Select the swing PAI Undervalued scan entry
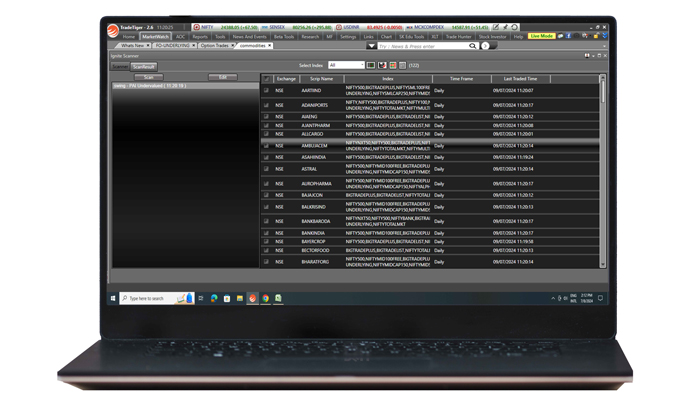Image resolution: width=700 pixels, height=402 pixels. 185,86
